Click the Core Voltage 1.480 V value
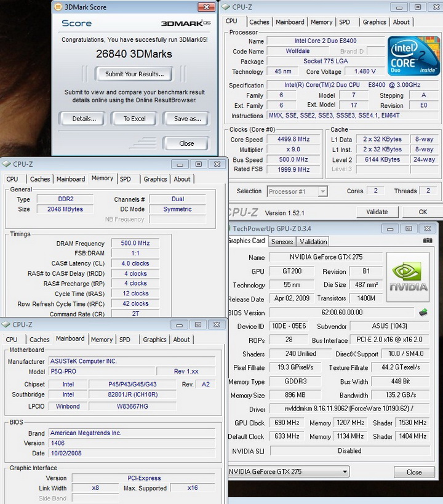Image resolution: width=443 pixels, height=504 pixels. tap(365, 71)
